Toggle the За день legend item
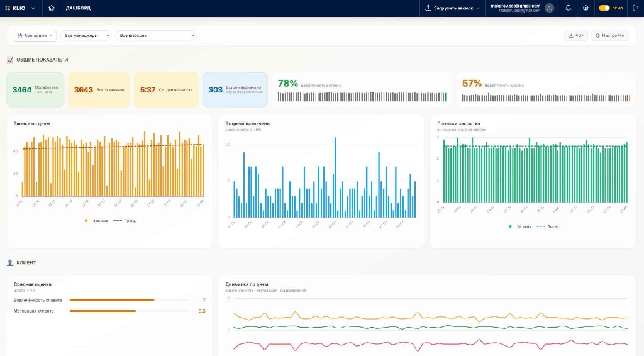644x356 pixels. [x=519, y=226]
